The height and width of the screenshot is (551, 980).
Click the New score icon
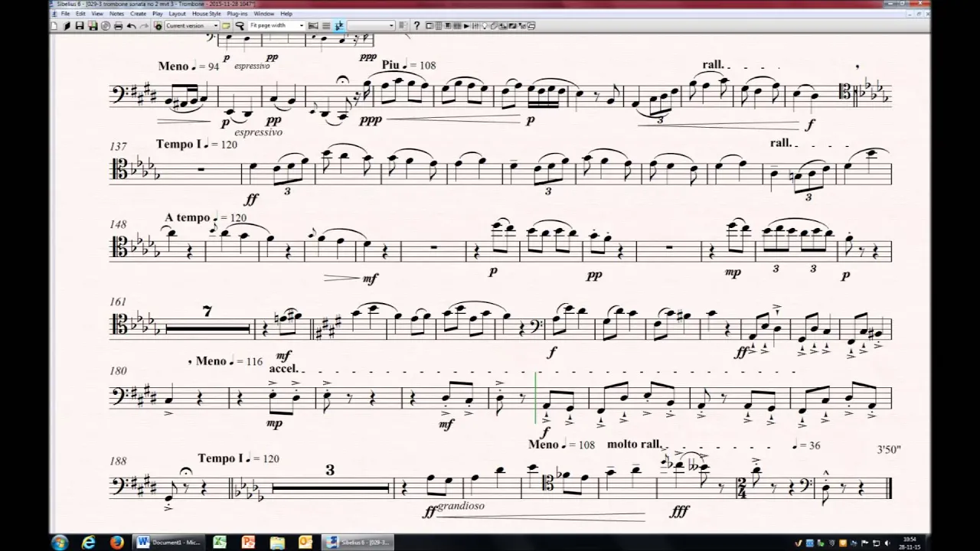tap(54, 25)
